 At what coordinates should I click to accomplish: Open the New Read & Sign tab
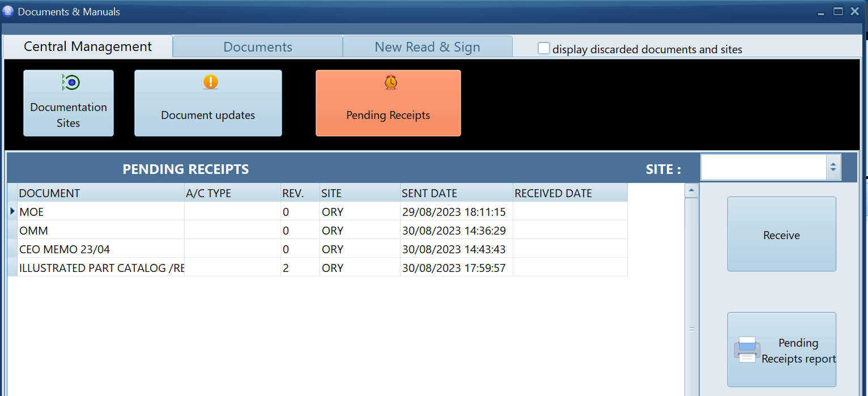click(427, 47)
